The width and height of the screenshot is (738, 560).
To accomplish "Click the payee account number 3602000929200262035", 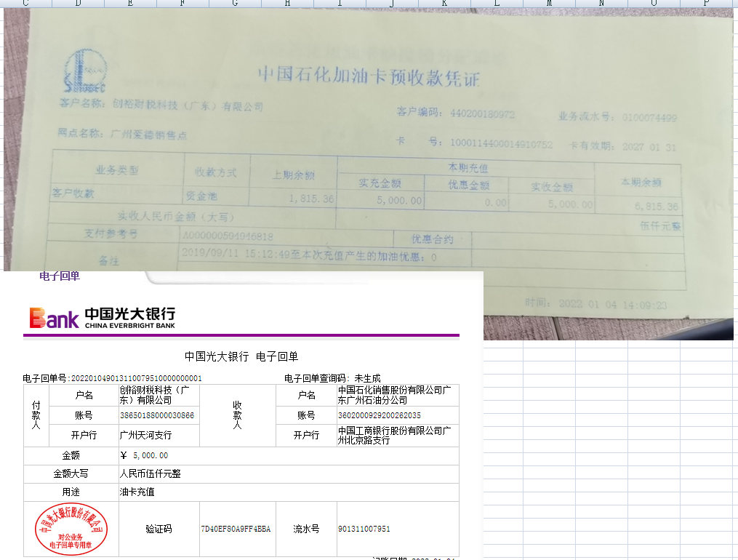I will [x=380, y=415].
